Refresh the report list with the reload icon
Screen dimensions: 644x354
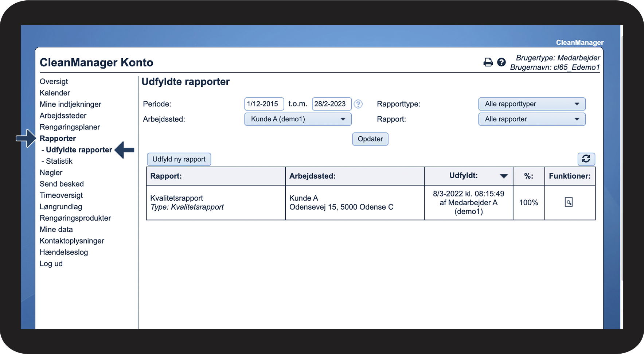(x=586, y=159)
